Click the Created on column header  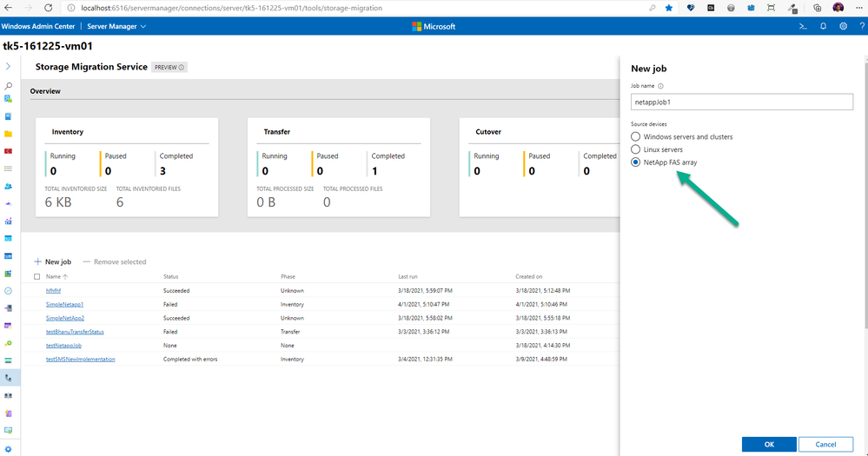[528, 277]
